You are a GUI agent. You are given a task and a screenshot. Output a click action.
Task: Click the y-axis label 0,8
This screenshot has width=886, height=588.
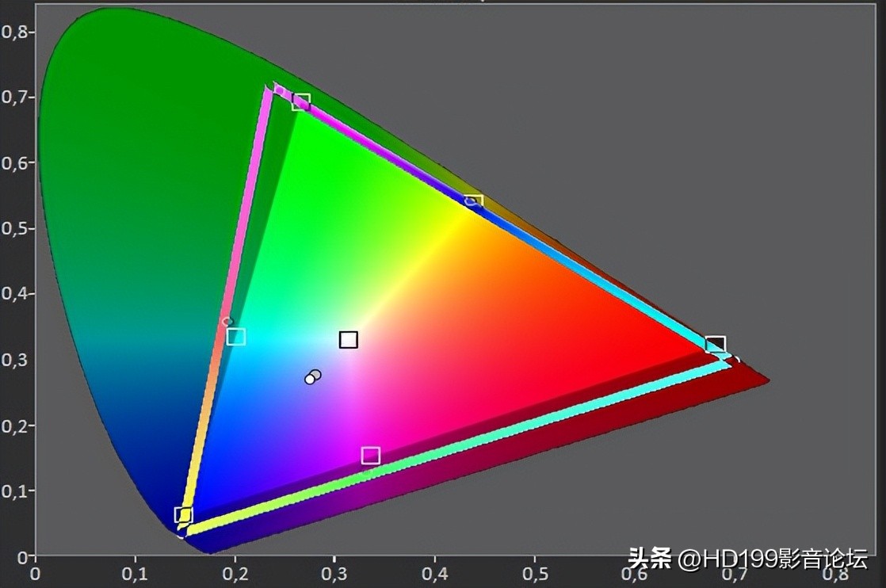14,32
